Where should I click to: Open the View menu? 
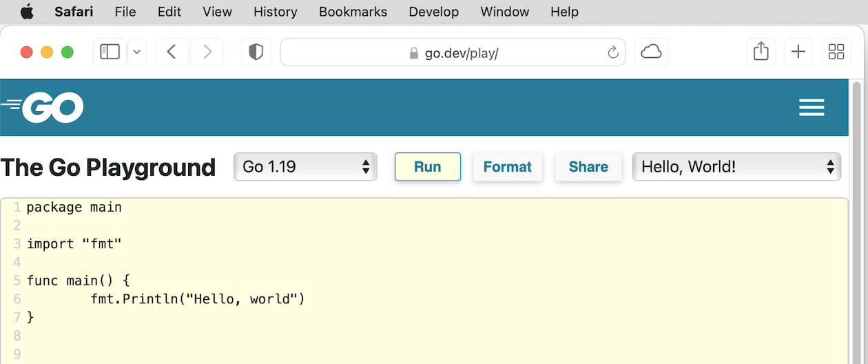[218, 12]
